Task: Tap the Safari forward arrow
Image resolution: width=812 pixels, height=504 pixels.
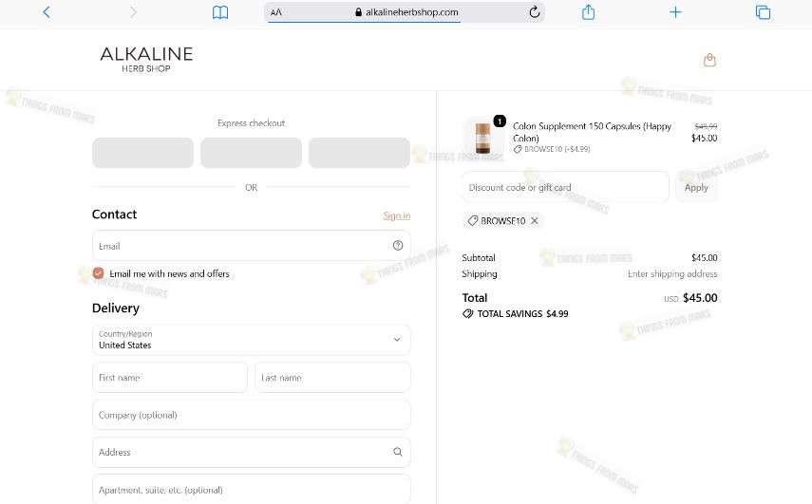Action: tap(133, 12)
